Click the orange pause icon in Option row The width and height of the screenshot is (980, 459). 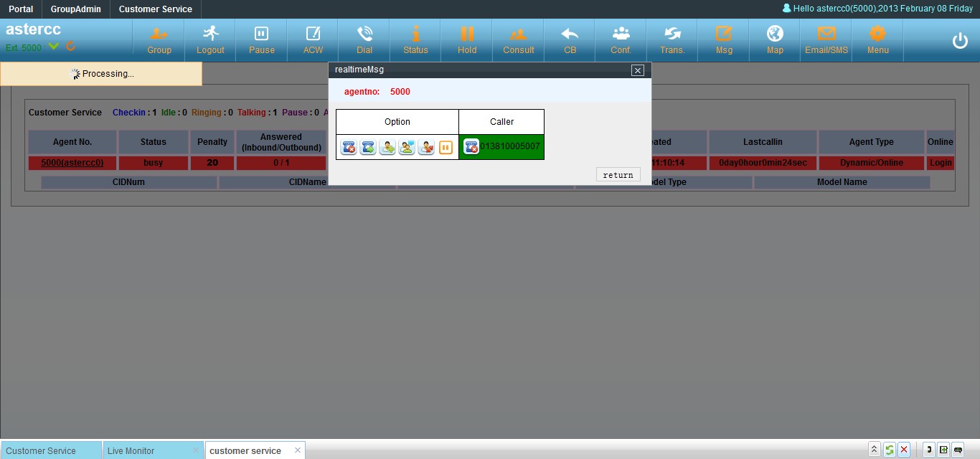pyautogui.click(x=446, y=148)
